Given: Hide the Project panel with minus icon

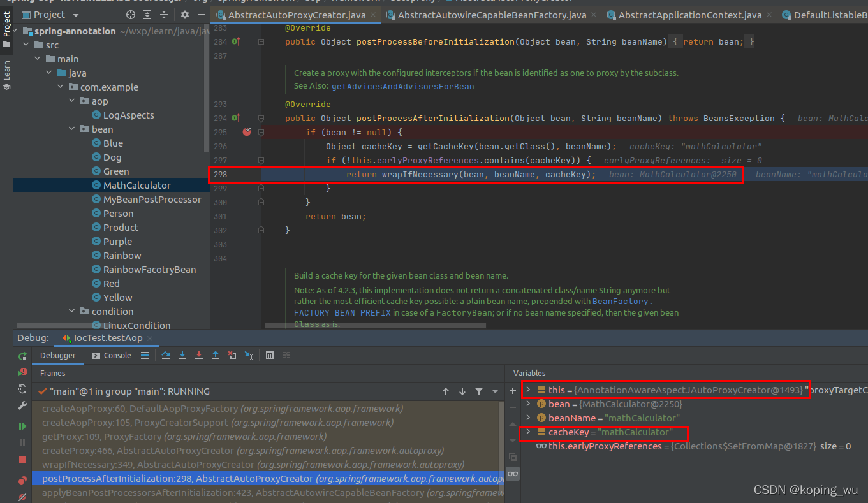Looking at the screenshot, I should pos(200,15).
